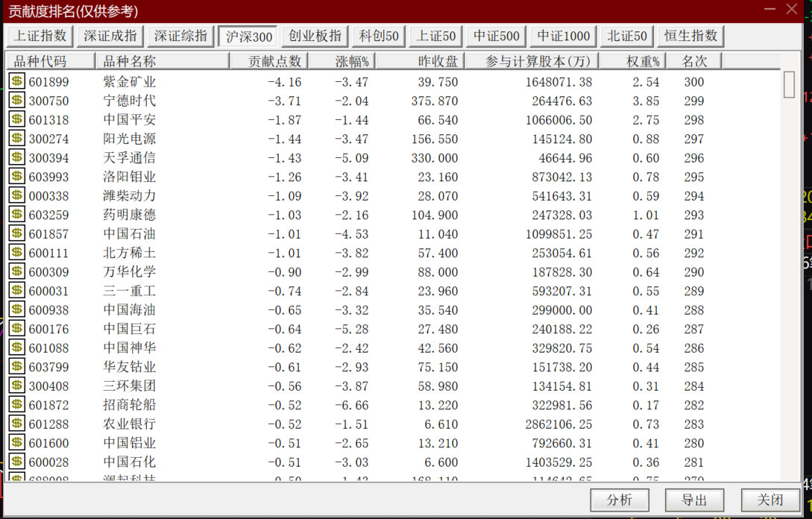Click the vertical scrollbar thumb
The image size is (812, 519).
(x=789, y=85)
